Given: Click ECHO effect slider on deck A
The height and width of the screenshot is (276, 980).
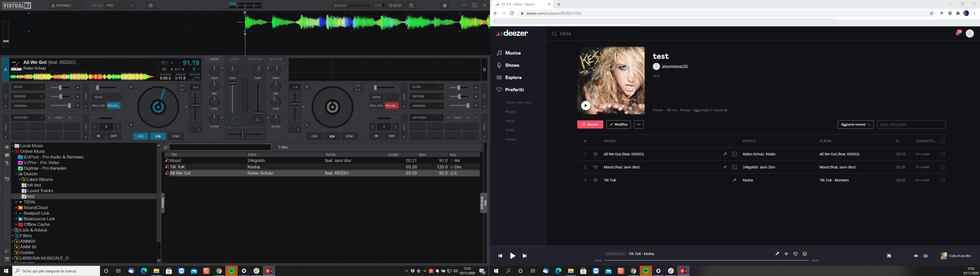Looking at the screenshot, I should click(60, 87).
